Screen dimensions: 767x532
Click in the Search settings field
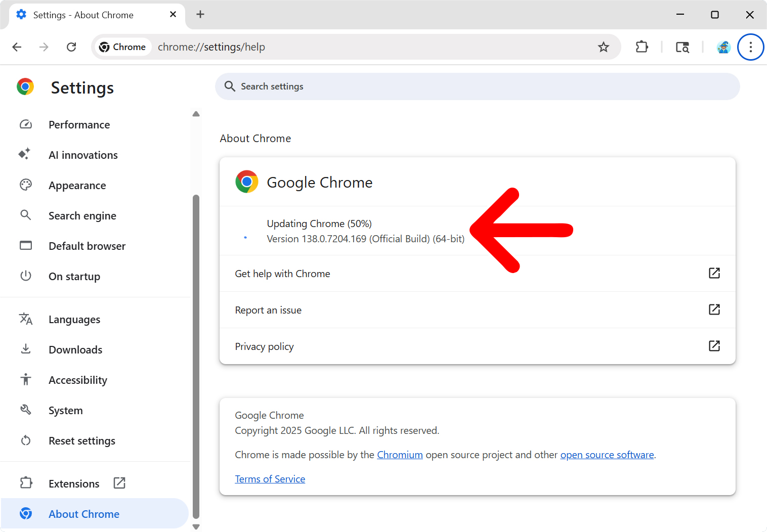(477, 86)
